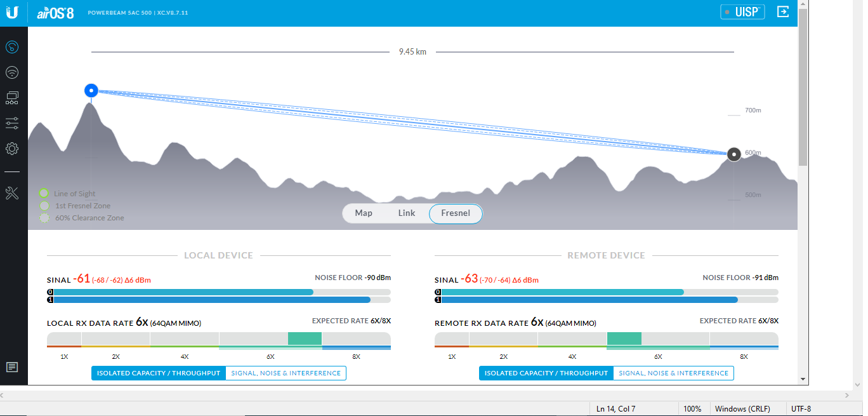Click local Expected Rate 6X/8X text

352,321
